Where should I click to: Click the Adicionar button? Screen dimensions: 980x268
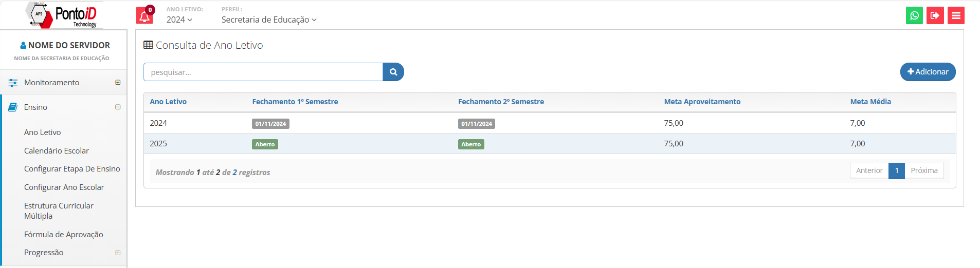click(928, 72)
